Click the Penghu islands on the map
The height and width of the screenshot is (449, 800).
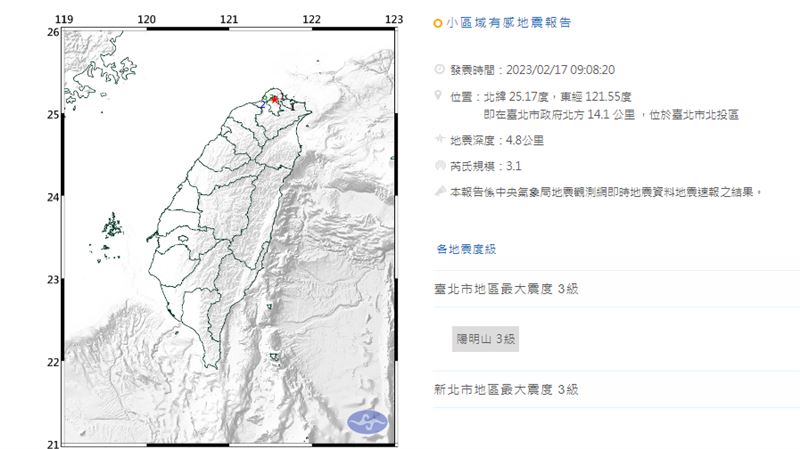coord(112,227)
